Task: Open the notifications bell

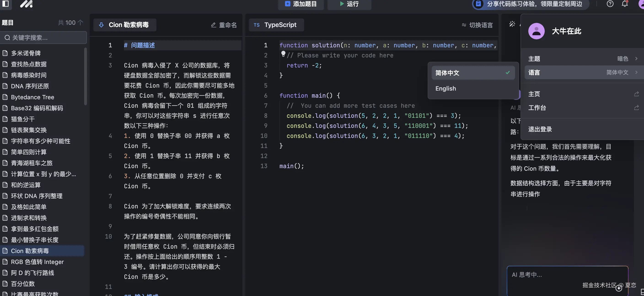Action: tap(624, 4)
